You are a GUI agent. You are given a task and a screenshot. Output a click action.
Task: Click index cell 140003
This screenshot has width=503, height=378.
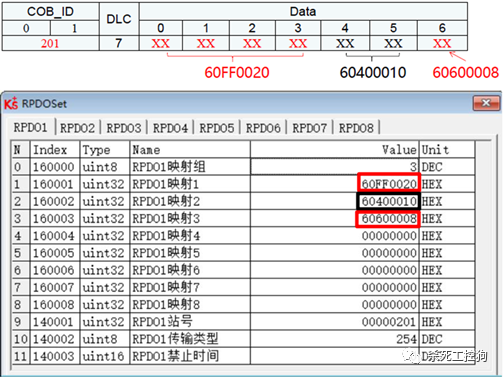(x=55, y=356)
